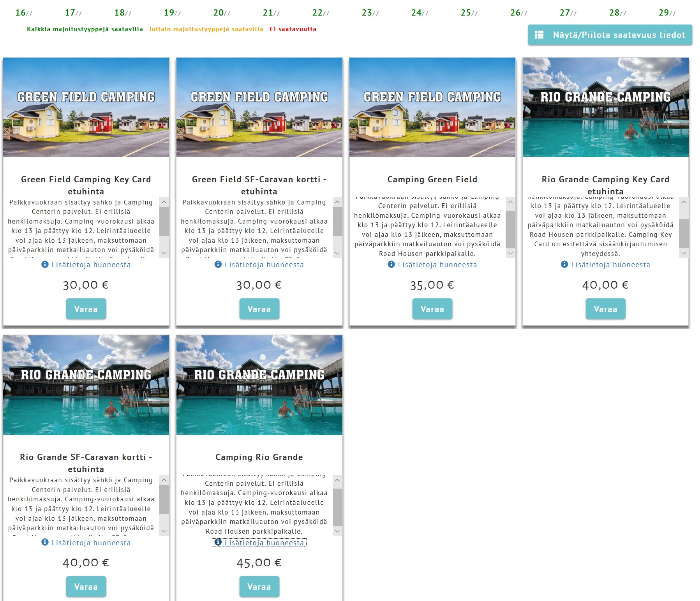Image resolution: width=700 pixels, height=601 pixels.
Task: Click Green Field SF-Caravan description scrollbar thumb
Action: tap(337, 221)
